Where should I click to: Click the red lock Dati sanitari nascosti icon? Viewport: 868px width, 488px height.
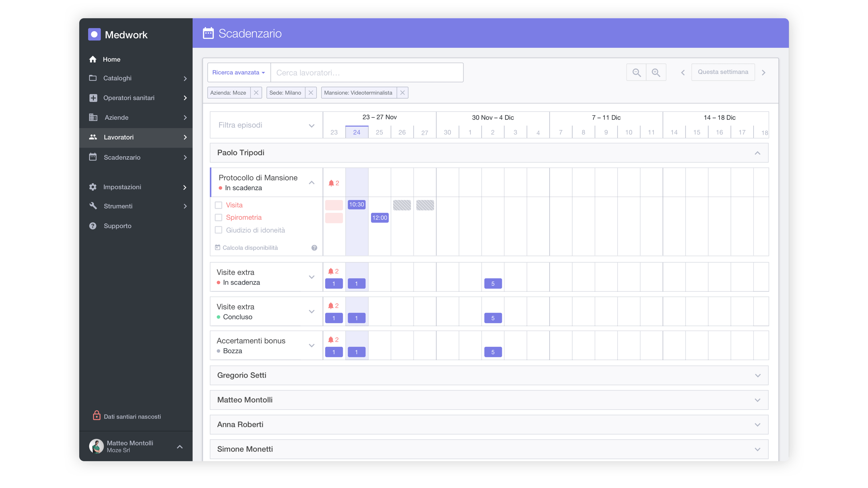pos(96,415)
